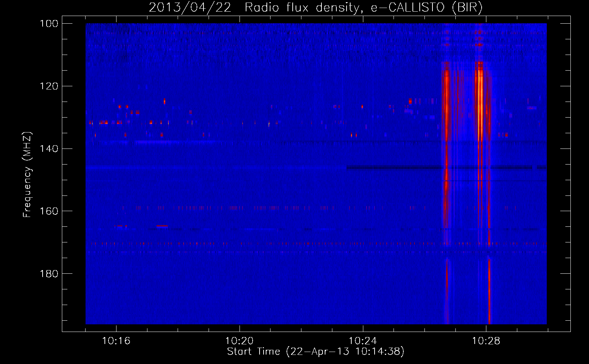The image size is (589, 364).
Task: Click the 'Start Time (22-Apr-13 10:14:38)' label
Action: (x=316, y=352)
